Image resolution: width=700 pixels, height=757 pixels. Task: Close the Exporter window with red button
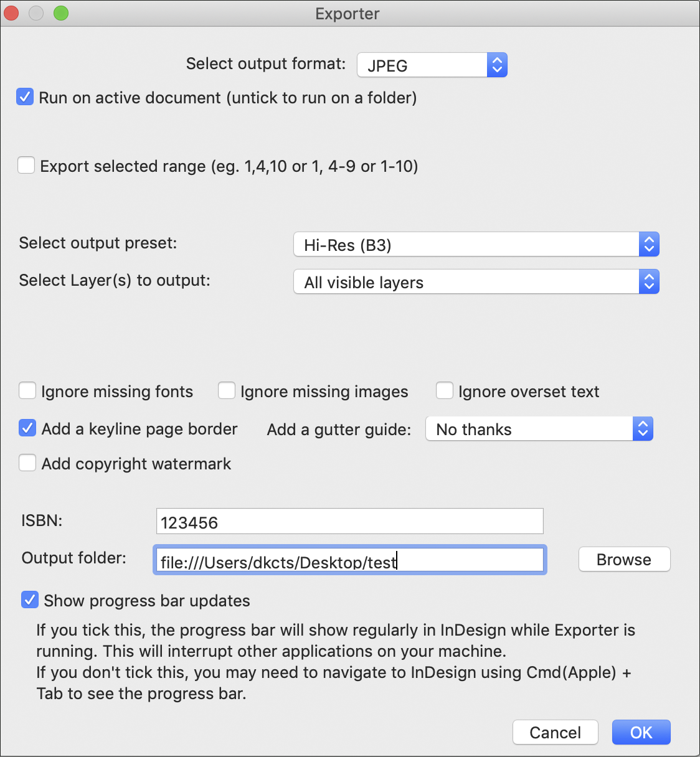(12, 13)
